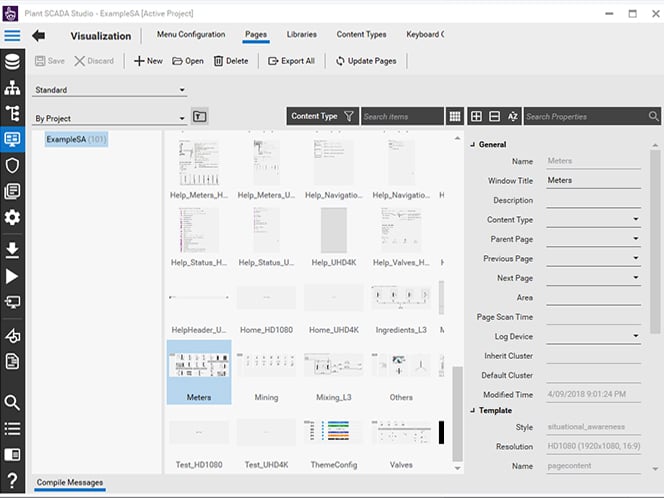This screenshot has width=664, height=498.
Task: Open the Security shield activity
Action: [12, 165]
